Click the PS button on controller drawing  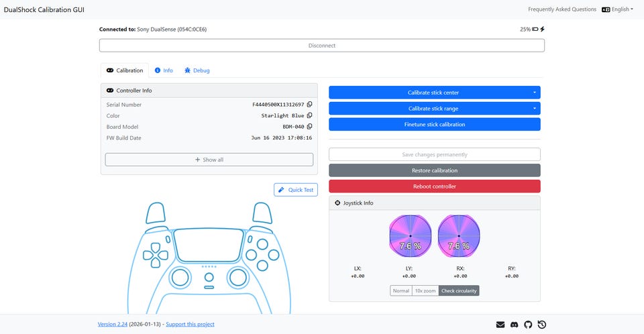[x=209, y=277]
